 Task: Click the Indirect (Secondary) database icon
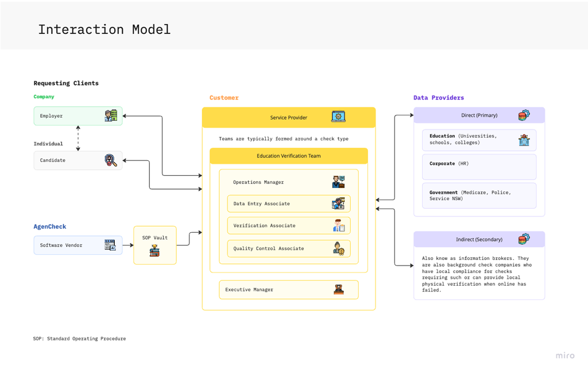pyautogui.click(x=524, y=239)
